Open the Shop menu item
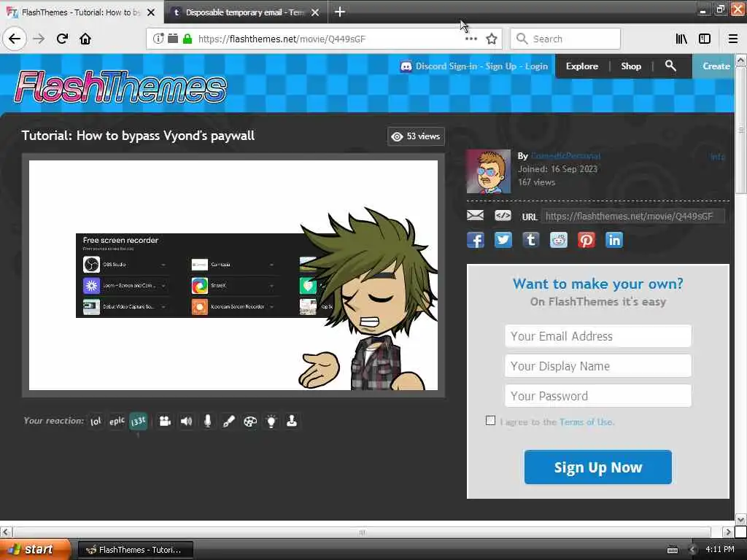The image size is (747, 560). (631, 66)
